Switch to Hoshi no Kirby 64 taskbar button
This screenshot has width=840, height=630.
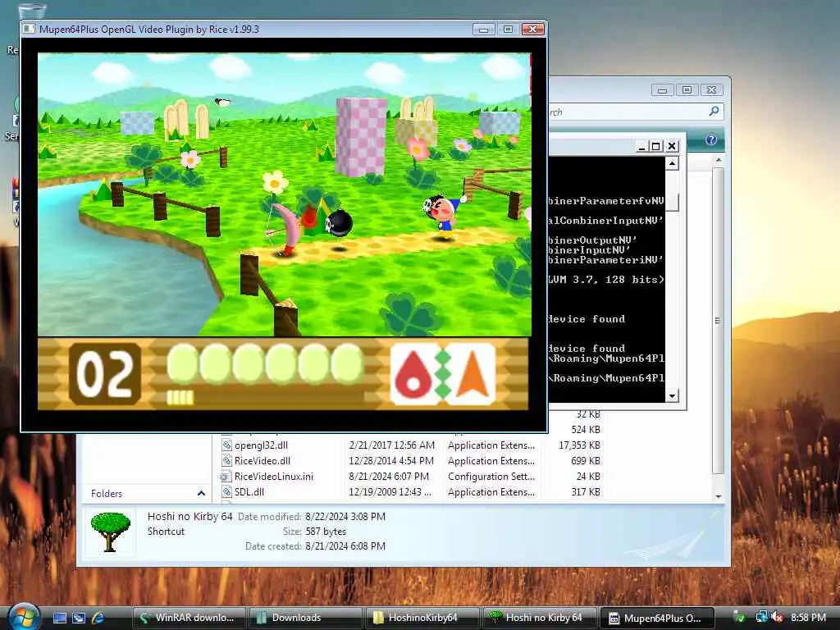point(540,618)
